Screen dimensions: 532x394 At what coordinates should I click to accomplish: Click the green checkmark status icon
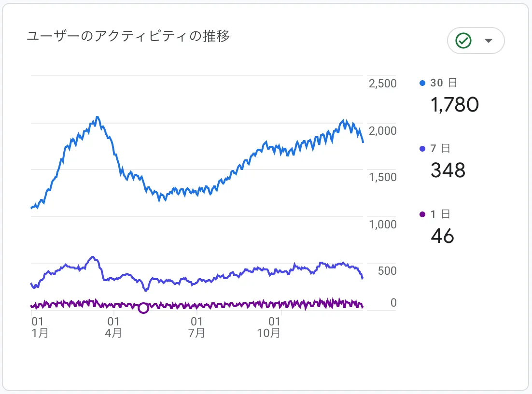(462, 41)
